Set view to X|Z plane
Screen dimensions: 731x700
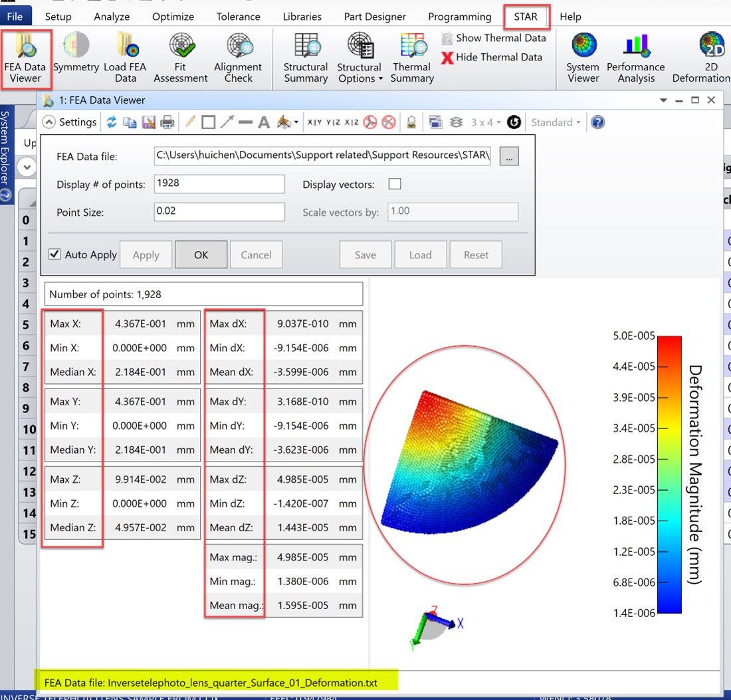(x=352, y=122)
